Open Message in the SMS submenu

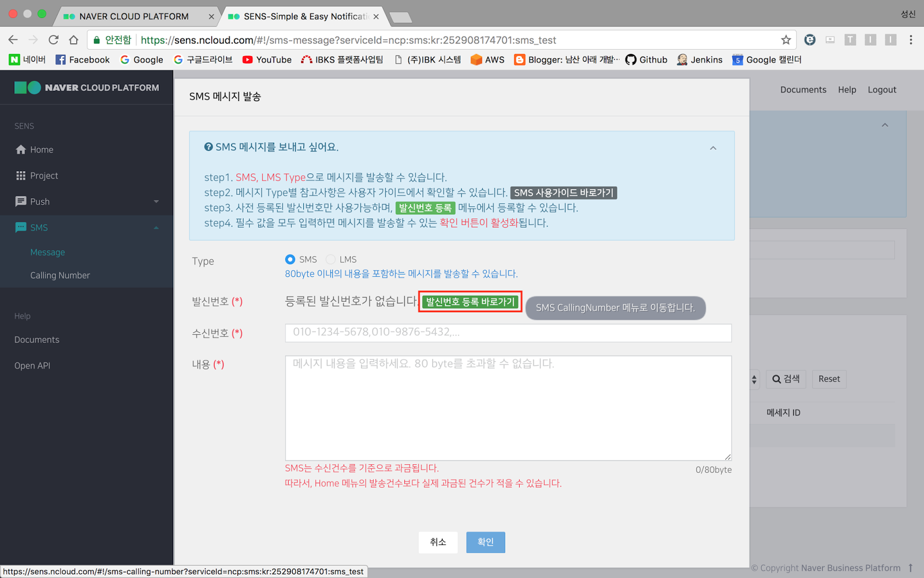(x=47, y=252)
